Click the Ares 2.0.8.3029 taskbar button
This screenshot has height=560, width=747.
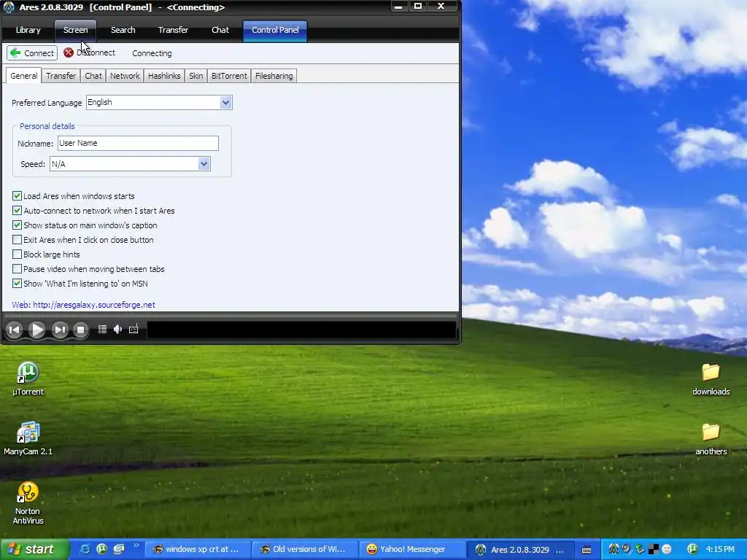pos(519,550)
